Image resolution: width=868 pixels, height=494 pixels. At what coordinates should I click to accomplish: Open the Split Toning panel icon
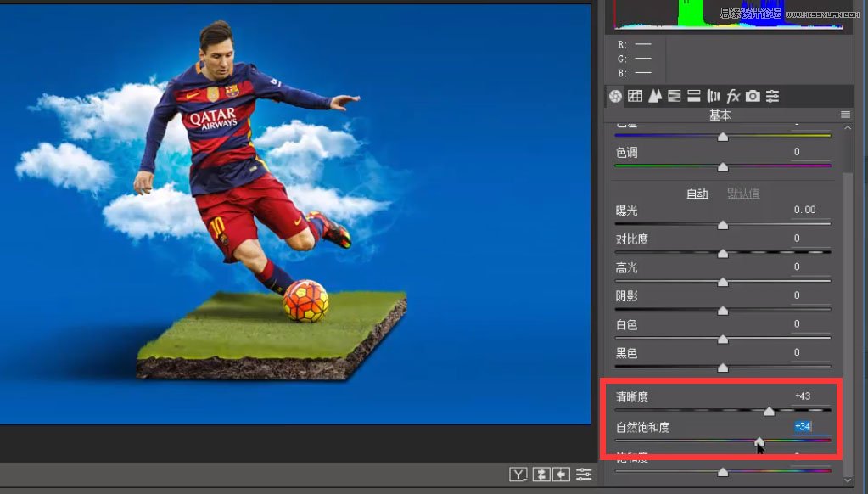[693, 97]
